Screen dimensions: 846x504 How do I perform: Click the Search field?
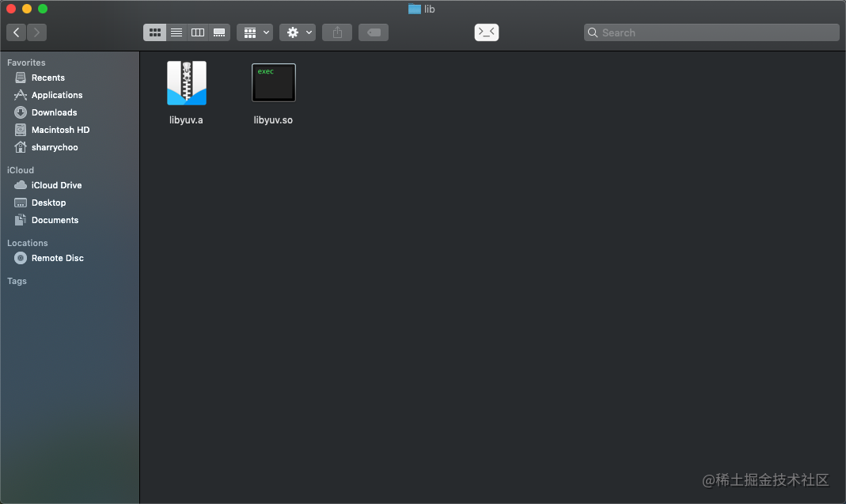pyautogui.click(x=712, y=32)
